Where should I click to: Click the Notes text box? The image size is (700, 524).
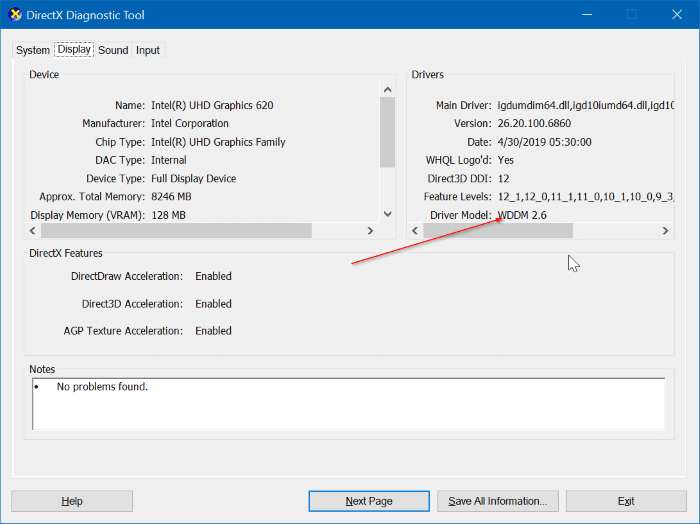coord(349,404)
